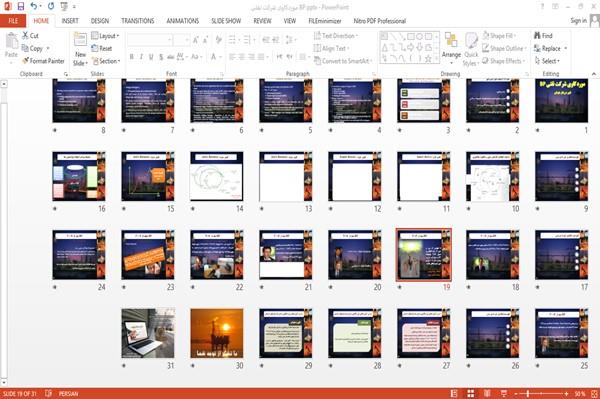Click the Sign in link
The width and height of the screenshot is (600, 399).
click(x=578, y=21)
